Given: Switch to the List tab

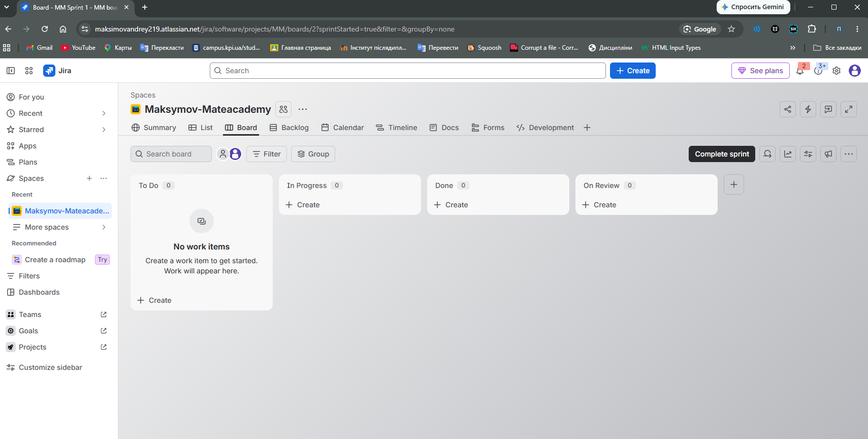Looking at the screenshot, I should (x=201, y=128).
